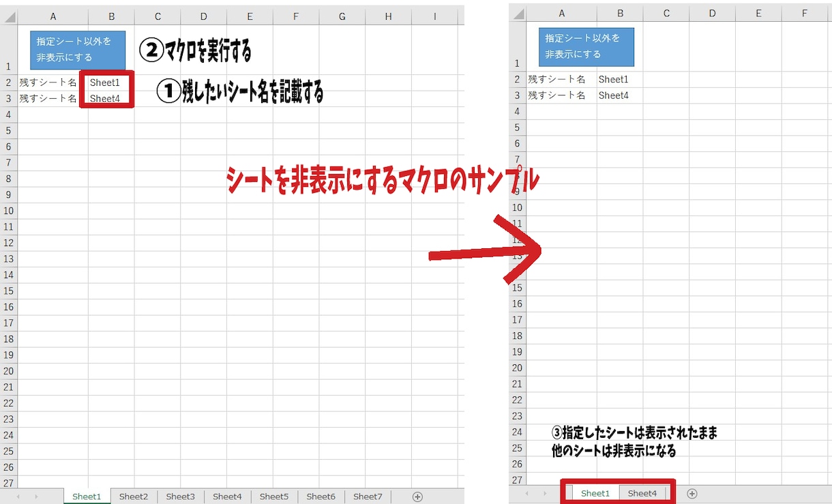
Task: Select column C header in right sheet
Action: coord(666,13)
